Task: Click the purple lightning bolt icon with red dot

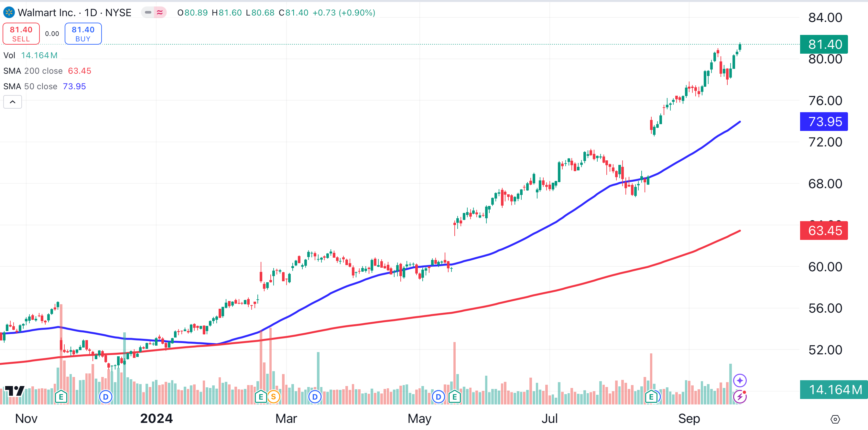Action: (739, 397)
